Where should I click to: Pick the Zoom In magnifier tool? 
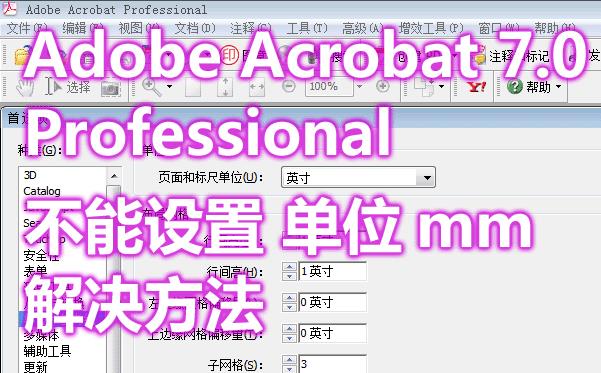[x=151, y=87]
